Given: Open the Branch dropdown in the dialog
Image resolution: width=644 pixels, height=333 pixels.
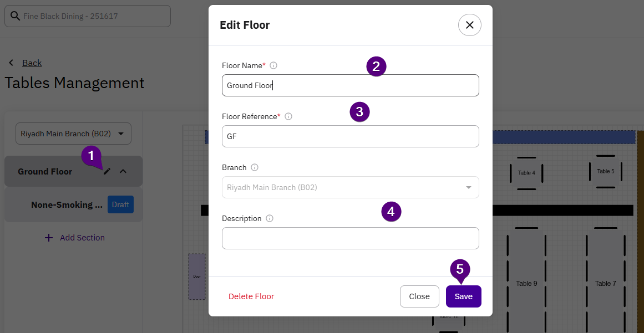Looking at the screenshot, I should 350,187.
